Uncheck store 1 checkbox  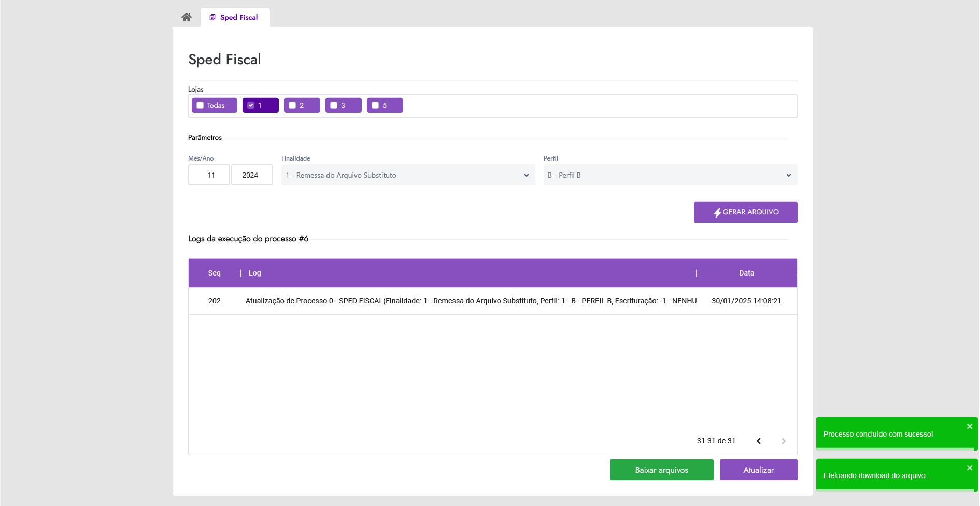pos(251,105)
